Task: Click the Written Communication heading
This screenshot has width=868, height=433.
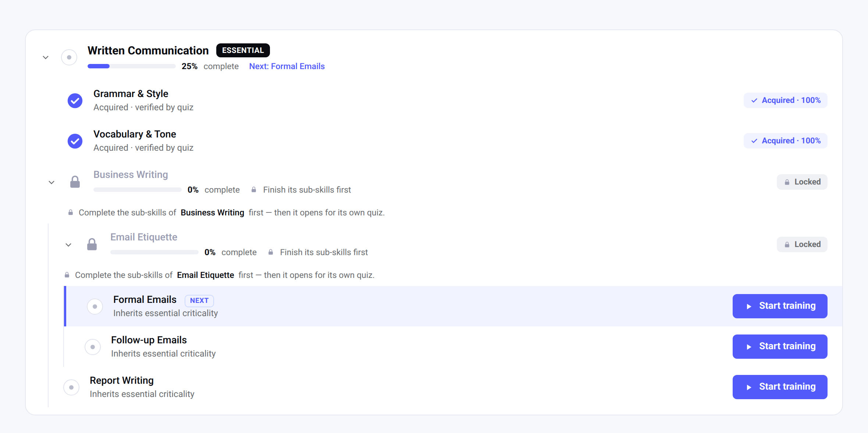Action: click(x=148, y=50)
